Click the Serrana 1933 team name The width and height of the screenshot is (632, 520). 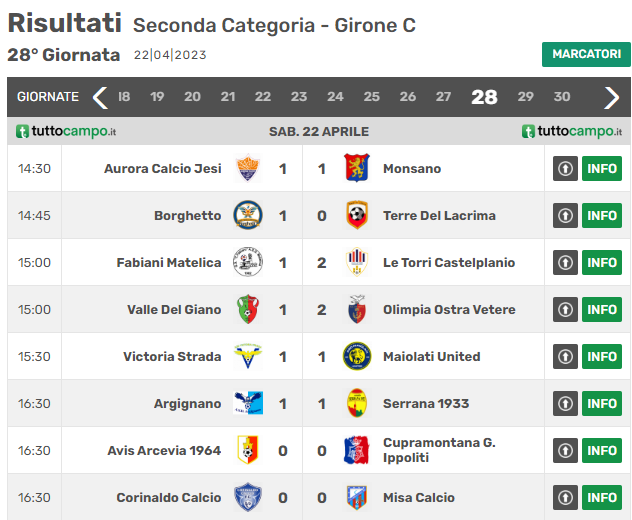point(426,404)
